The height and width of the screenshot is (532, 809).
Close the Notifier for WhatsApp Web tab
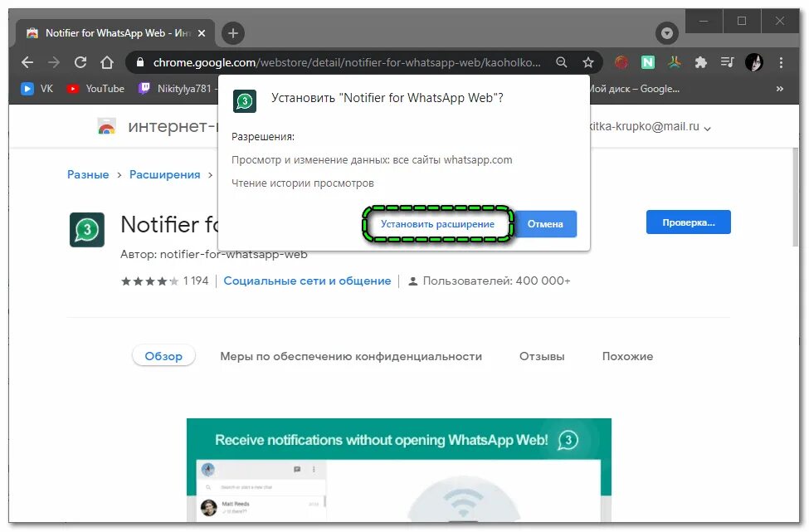tap(202, 33)
